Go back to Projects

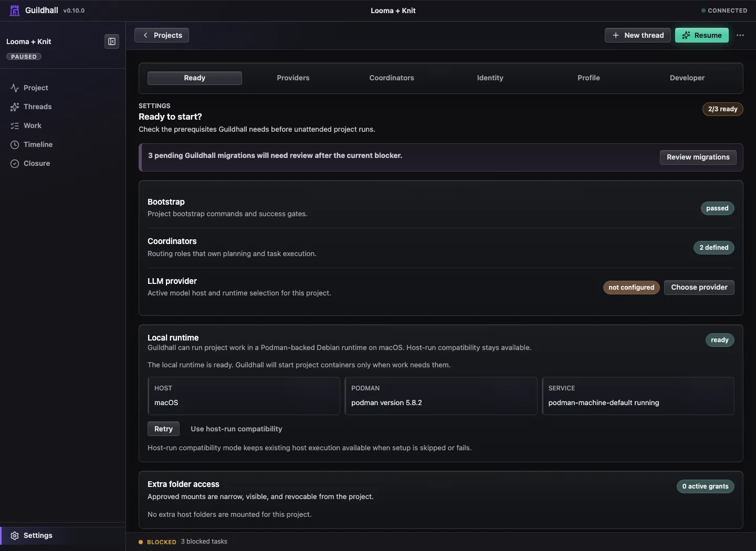(162, 35)
